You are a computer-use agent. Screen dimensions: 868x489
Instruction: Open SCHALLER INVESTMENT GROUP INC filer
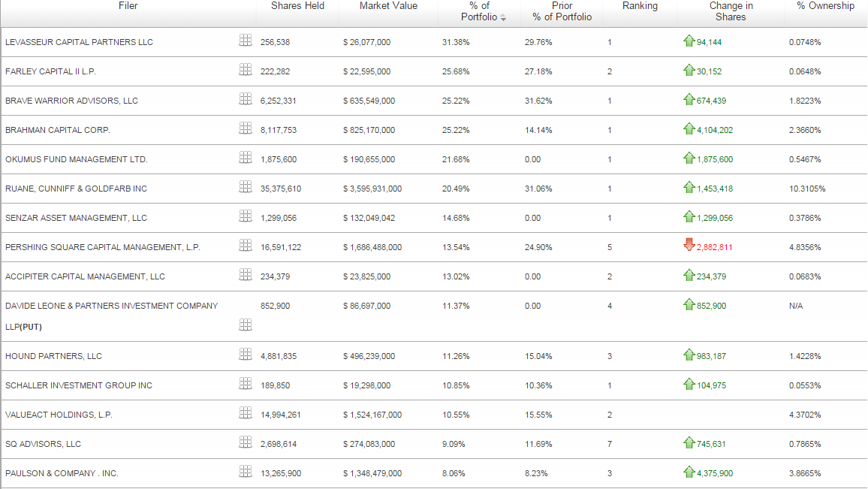coord(79,386)
